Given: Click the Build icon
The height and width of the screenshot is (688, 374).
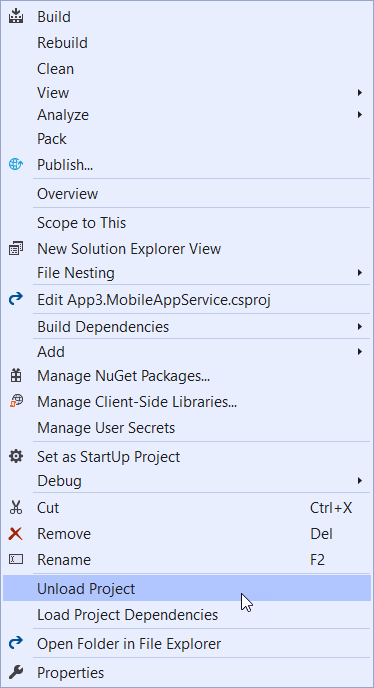Looking at the screenshot, I should (16, 17).
